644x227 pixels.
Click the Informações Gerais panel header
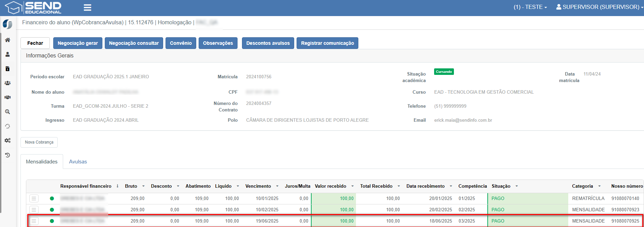(x=332, y=56)
